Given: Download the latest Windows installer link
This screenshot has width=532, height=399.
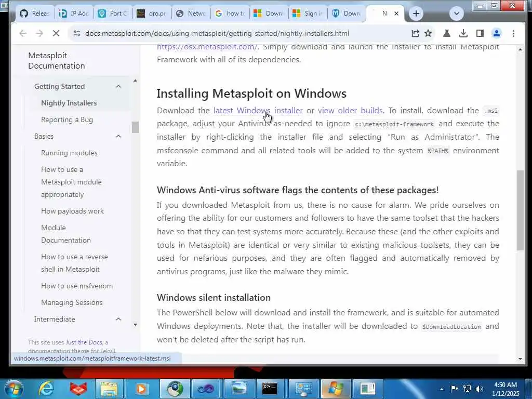Looking at the screenshot, I should [258, 111].
